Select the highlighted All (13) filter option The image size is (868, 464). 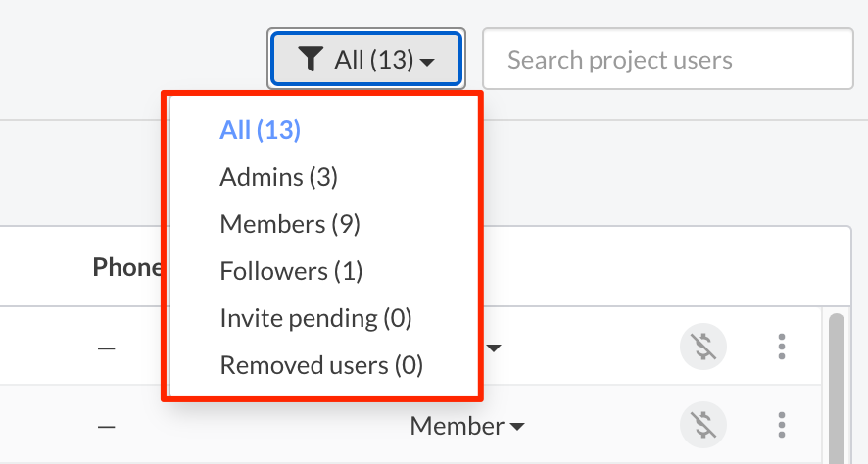(260, 130)
